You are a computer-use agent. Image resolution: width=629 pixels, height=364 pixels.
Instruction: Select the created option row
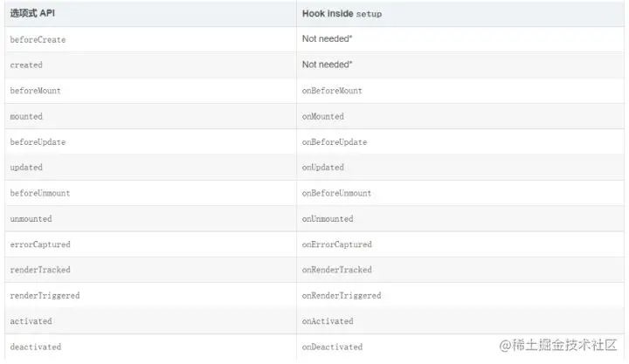coord(314,65)
